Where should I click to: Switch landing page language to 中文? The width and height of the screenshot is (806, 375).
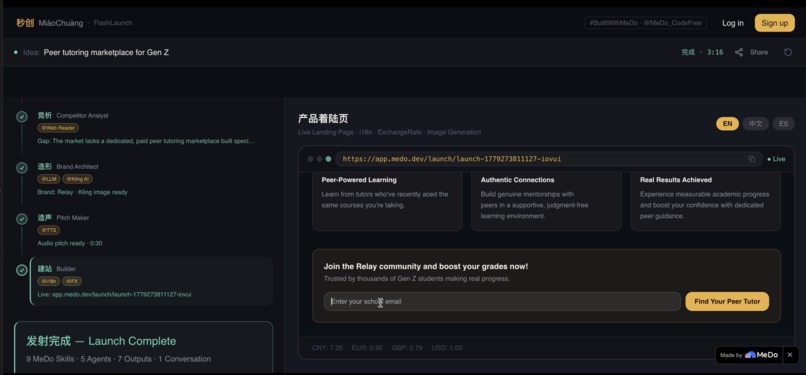point(756,124)
